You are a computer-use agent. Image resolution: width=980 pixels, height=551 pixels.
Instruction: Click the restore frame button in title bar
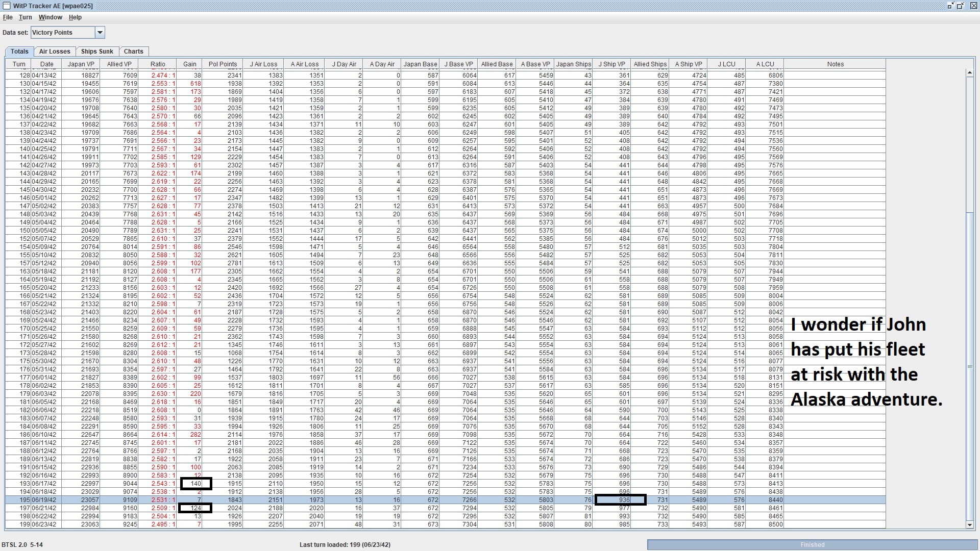click(960, 6)
